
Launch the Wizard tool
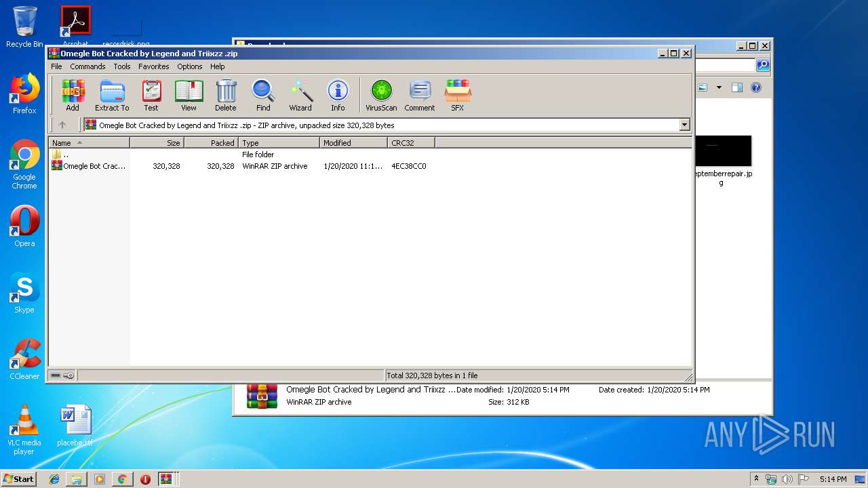(300, 96)
